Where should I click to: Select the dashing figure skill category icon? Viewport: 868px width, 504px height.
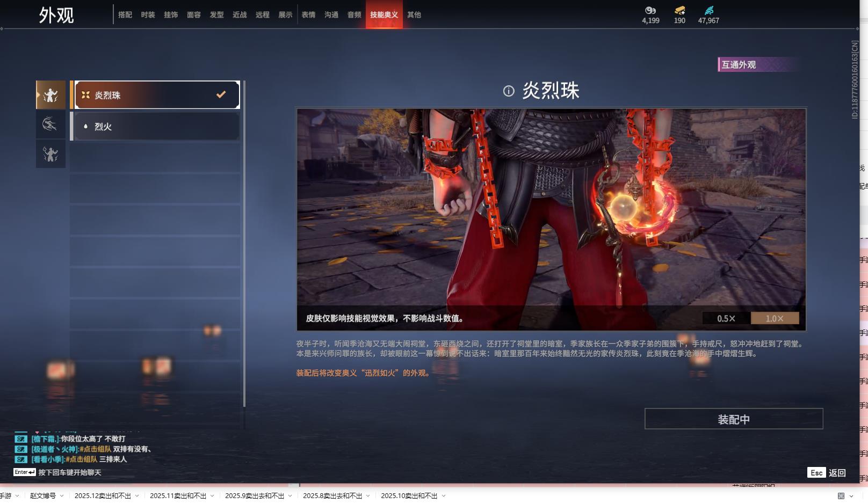pos(50,125)
